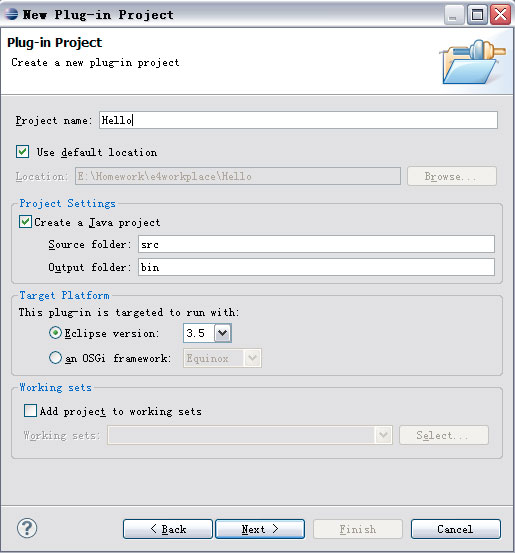
Task: Maximize the New Plug-in Project dialog
Action: point(477,15)
